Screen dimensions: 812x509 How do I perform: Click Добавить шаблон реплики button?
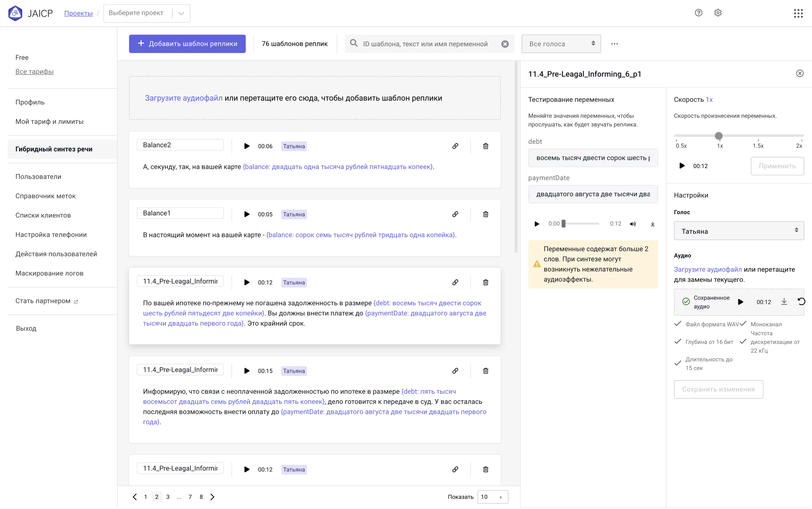click(x=187, y=43)
